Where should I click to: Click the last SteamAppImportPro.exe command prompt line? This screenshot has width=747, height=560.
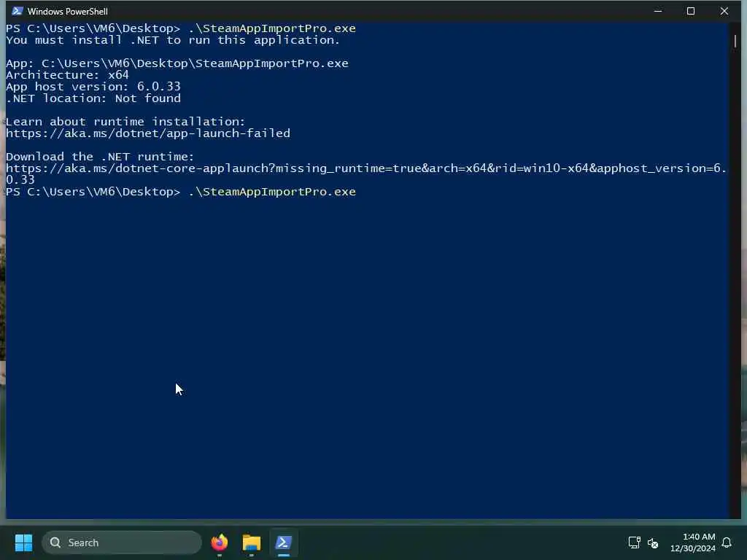(181, 192)
